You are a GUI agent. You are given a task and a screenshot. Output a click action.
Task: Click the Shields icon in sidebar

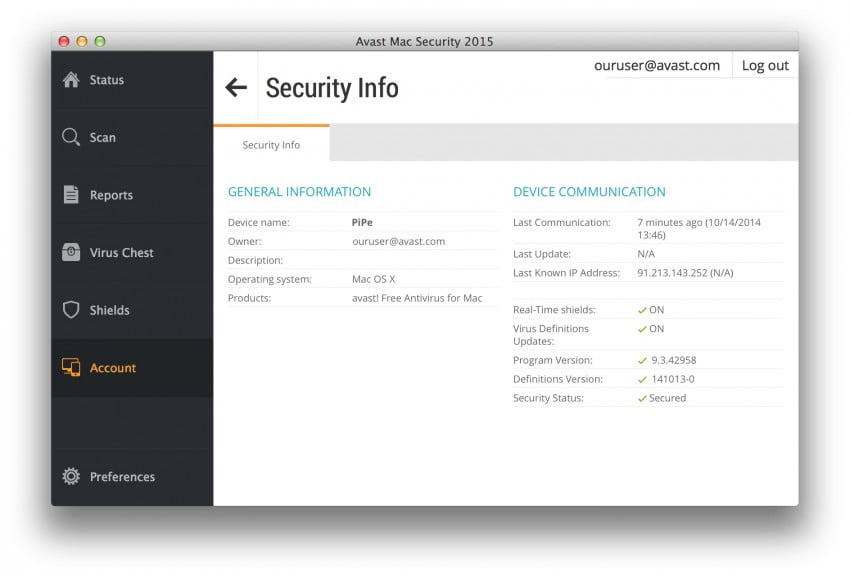[71, 310]
